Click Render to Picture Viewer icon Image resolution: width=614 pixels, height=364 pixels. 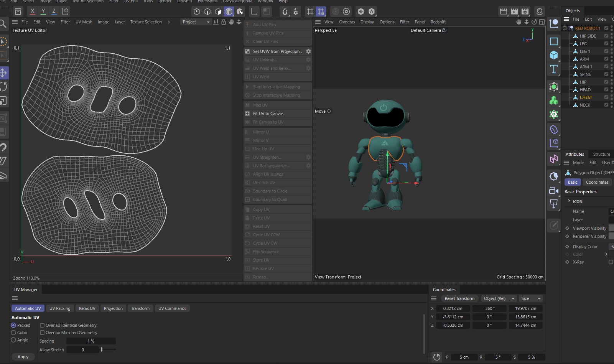514,12
